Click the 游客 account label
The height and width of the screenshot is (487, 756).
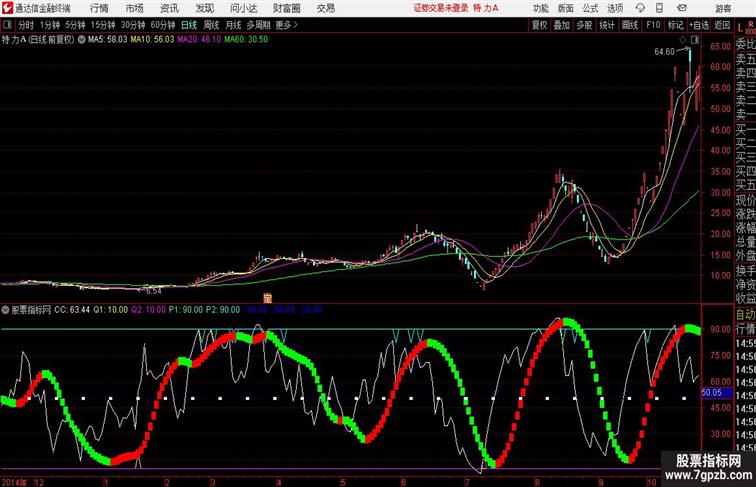(723, 9)
